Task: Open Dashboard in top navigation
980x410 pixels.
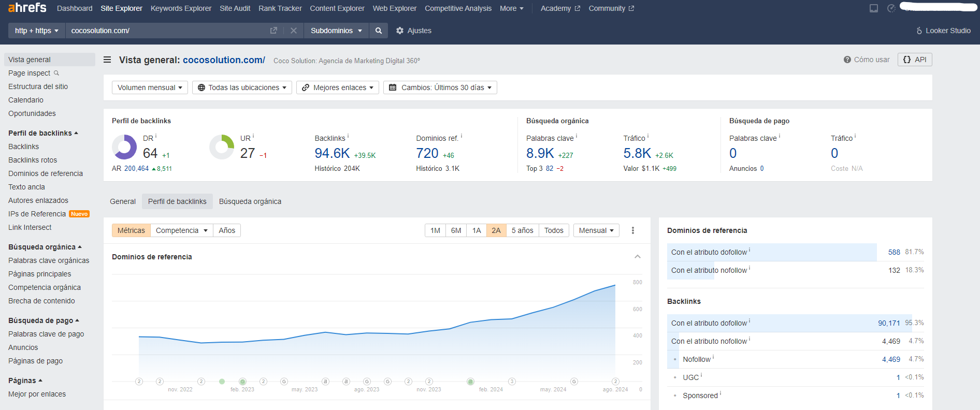Action: point(75,8)
